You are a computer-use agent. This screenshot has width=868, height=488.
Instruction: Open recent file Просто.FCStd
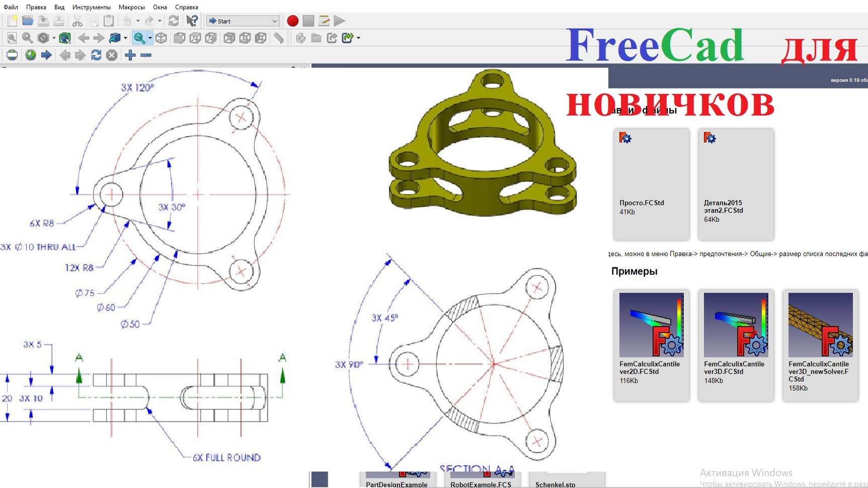point(651,184)
